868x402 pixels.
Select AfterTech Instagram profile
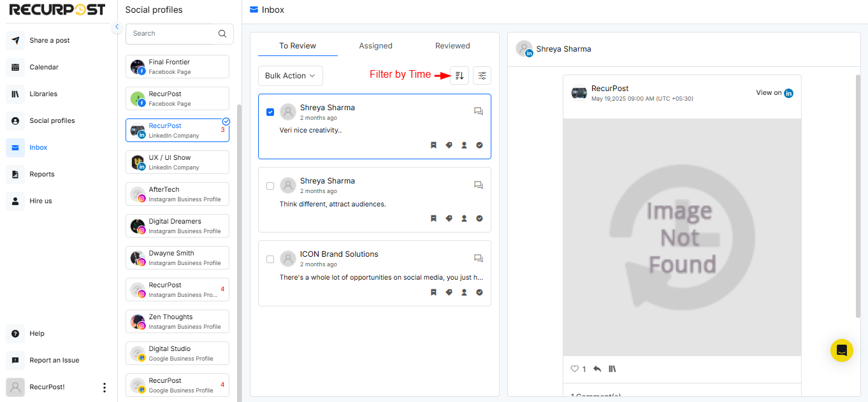point(177,194)
